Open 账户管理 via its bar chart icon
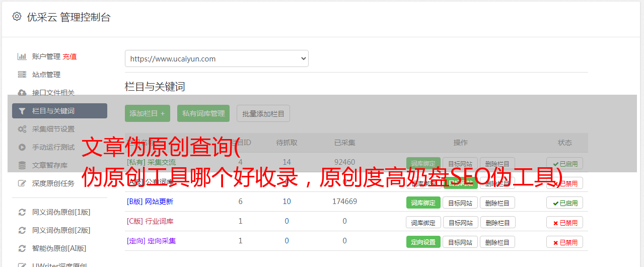644x267 pixels. [22, 56]
